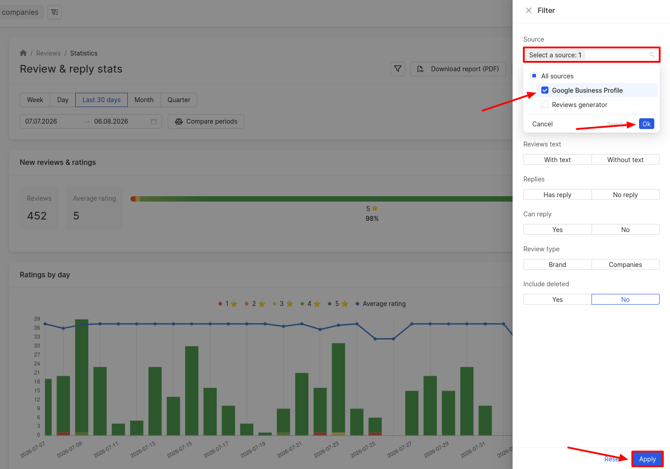This screenshot has width=670, height=469.
Task: Click Download report (PDF) button
Action: point(458,69)
